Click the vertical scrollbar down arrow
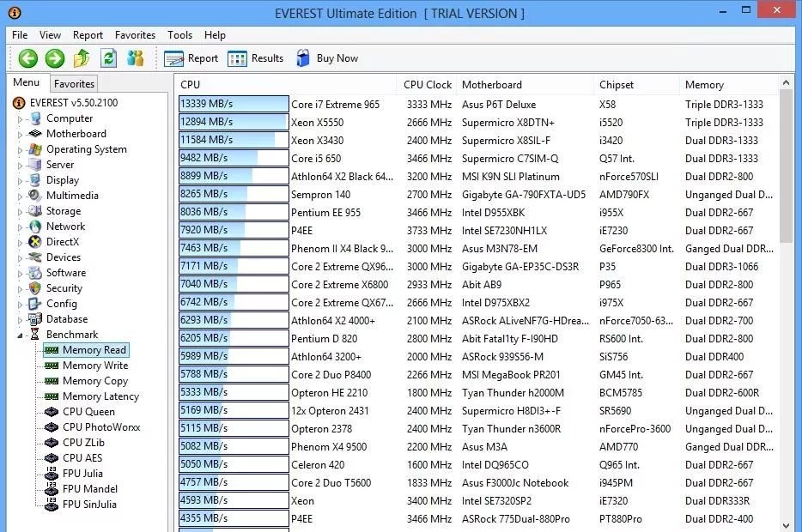Viewport: 802px width, 532px height. 786,524
